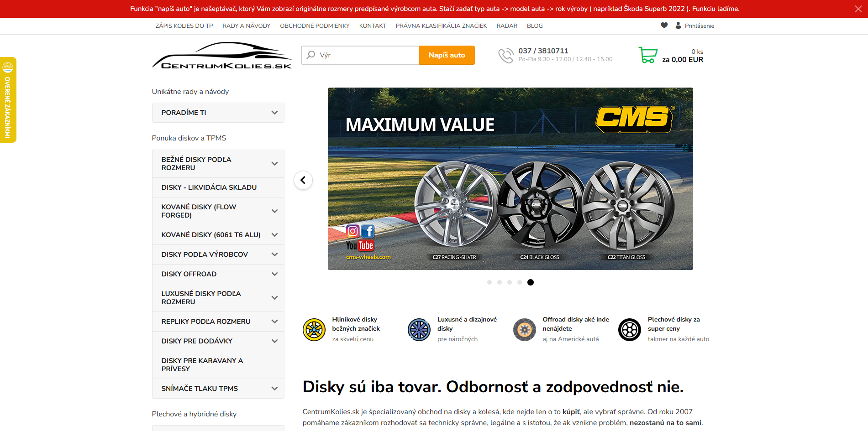The width and height of the screenshot is (868, 431).
Task: Click the black steel wheel icon
Action: click(630, 330)
